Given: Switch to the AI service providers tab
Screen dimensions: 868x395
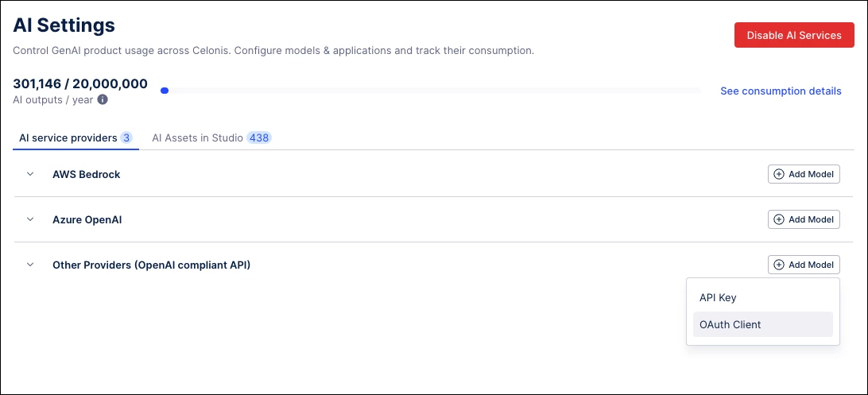Looking at the screenshot, I should pyautogui.click(x=68, y=138).
